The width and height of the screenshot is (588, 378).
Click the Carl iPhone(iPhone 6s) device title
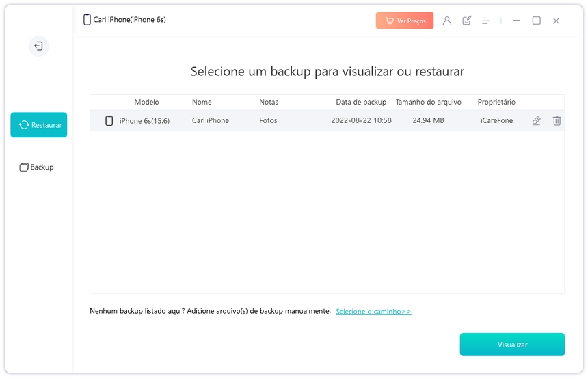129,20
